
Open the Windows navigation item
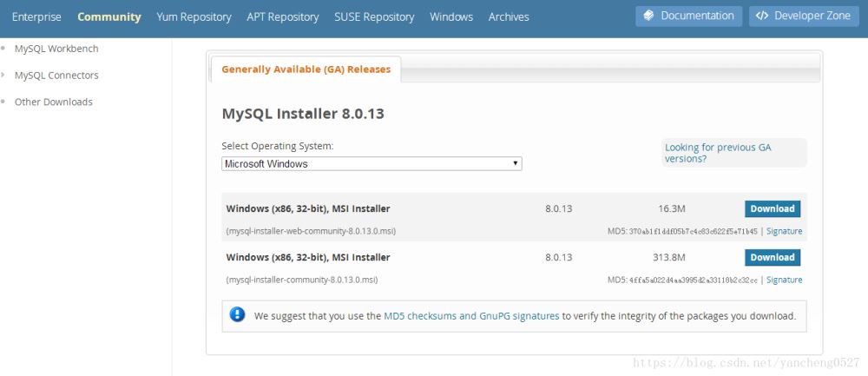tap(451, 16)
